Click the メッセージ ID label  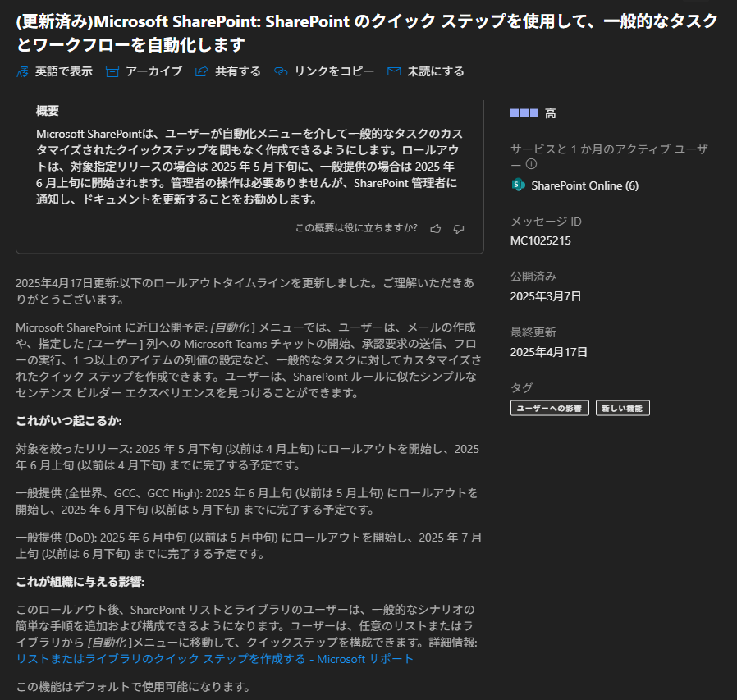click(546, 222)
